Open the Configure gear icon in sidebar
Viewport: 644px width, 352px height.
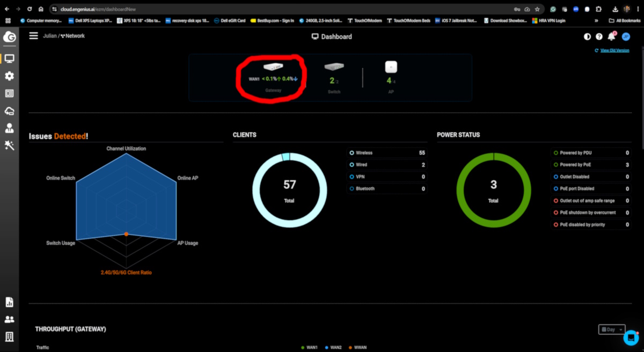(9, 76)
